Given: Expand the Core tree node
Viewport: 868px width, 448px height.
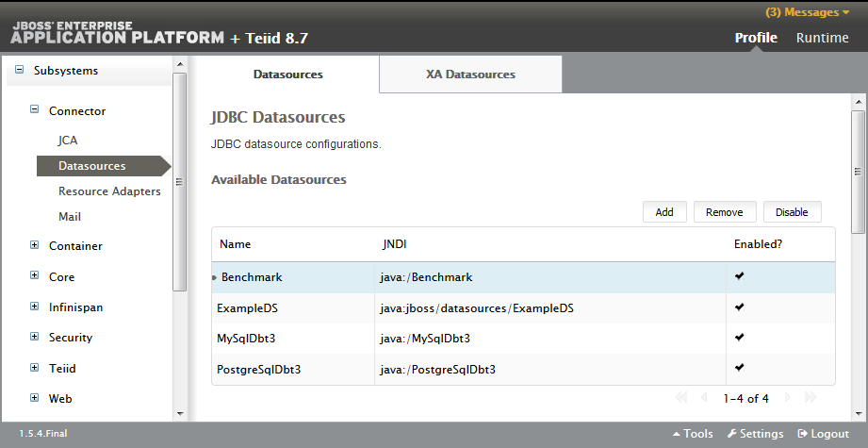Looking at the screenshot, I should [x=34, y=275].
